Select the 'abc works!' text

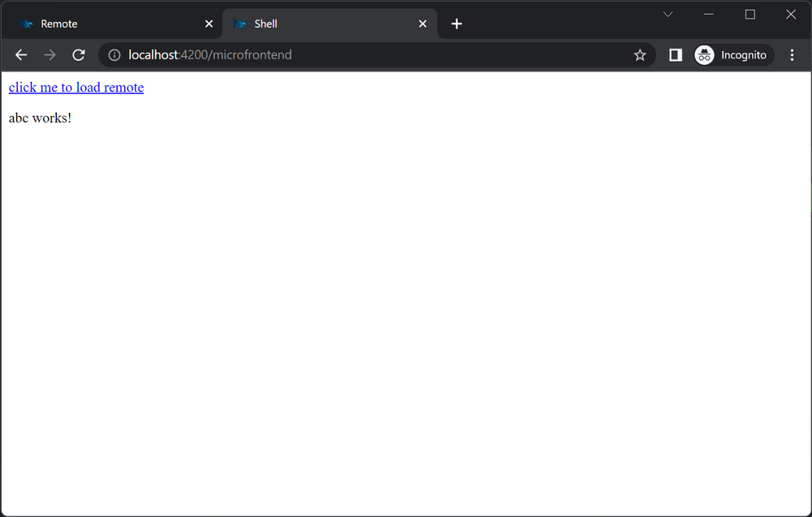click(x=39, y=118)
